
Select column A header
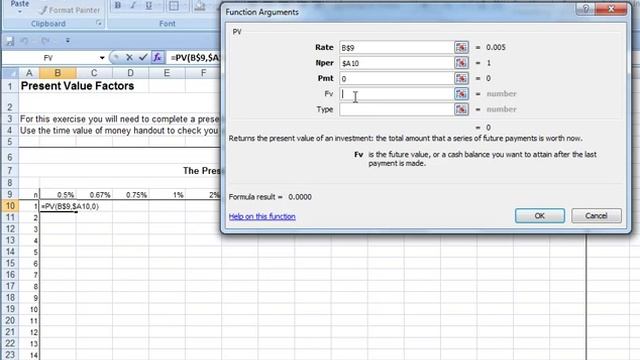click(29, 73)
